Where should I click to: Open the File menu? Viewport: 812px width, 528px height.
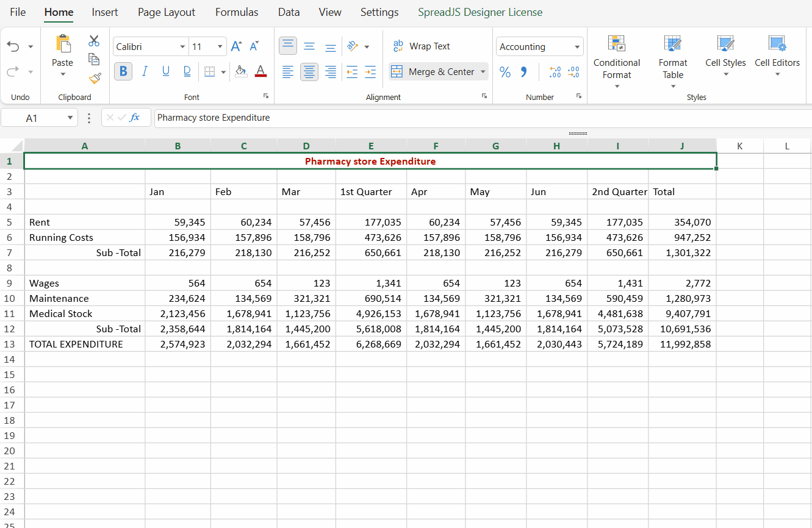tap(18, 12)
